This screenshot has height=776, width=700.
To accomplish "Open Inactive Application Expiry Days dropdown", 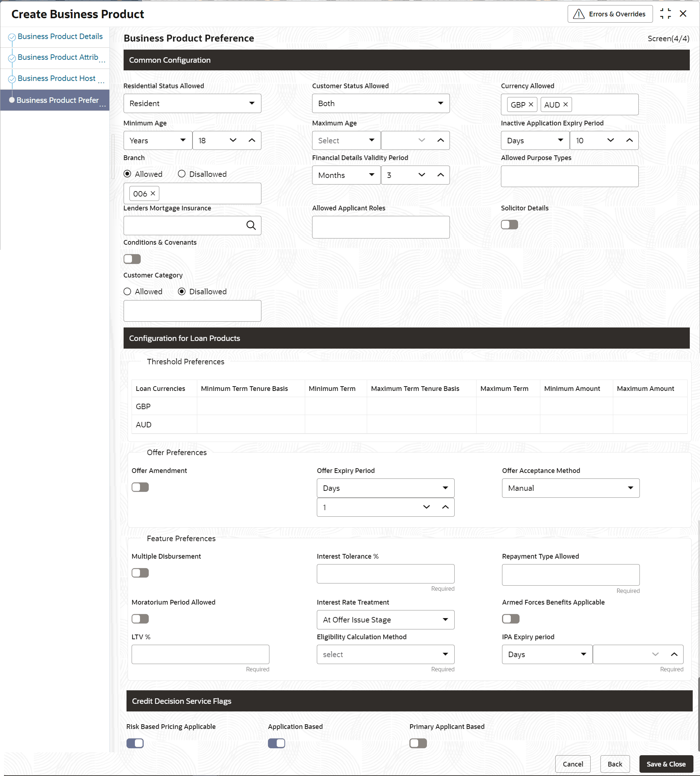I will point(535,140).
